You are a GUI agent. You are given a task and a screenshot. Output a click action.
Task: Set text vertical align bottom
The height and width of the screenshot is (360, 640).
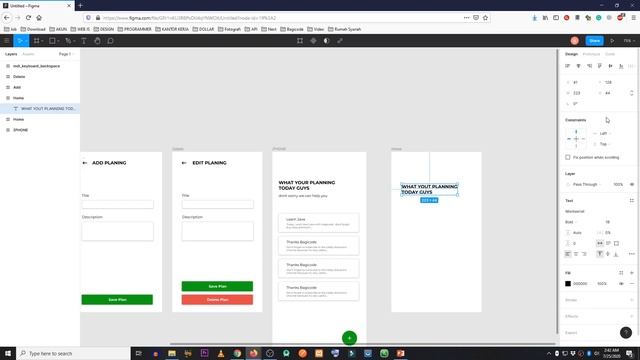(616, 254)
